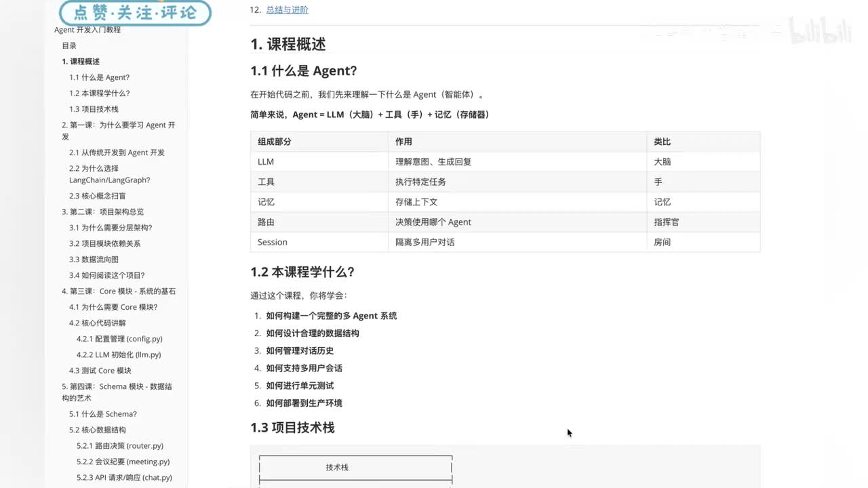Click the 技术栈 diagram label
Image resolution: width=868 pixels, height=488 pixels.
tap(337, 467)
